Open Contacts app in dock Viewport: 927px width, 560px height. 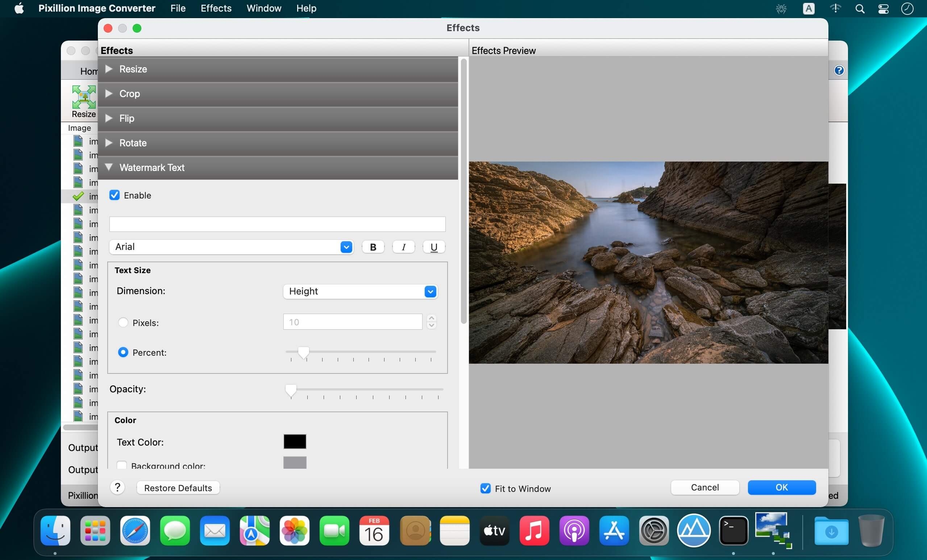tap(415, 531)
